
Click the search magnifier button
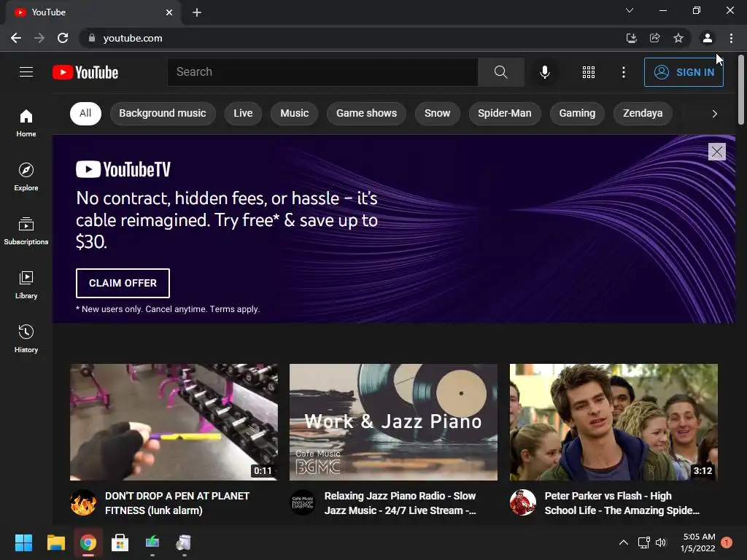[x=500, y=72]
